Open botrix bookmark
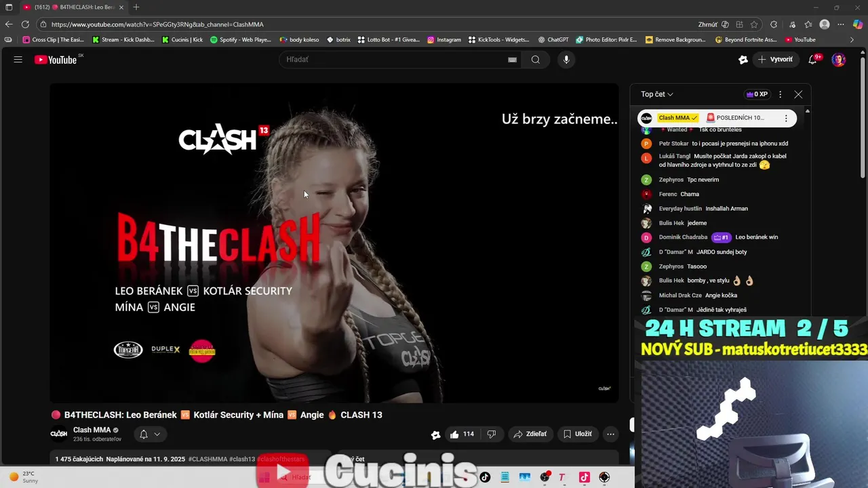868x488 pixels. click(338, 40)
